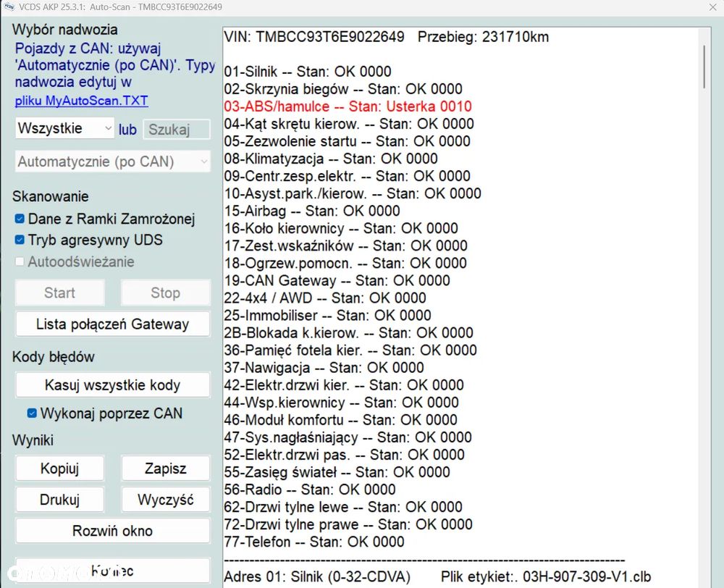Select 19-CAN Gateway line
Image resolution: width=724 pixels, height=588 pixels.
pyautogui.click(x=337, y=280)
